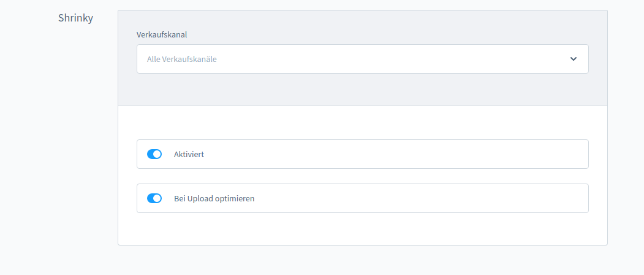Click empty space inside Aktiviert row
The image size is (644, 275).
[x=390, y=154]
